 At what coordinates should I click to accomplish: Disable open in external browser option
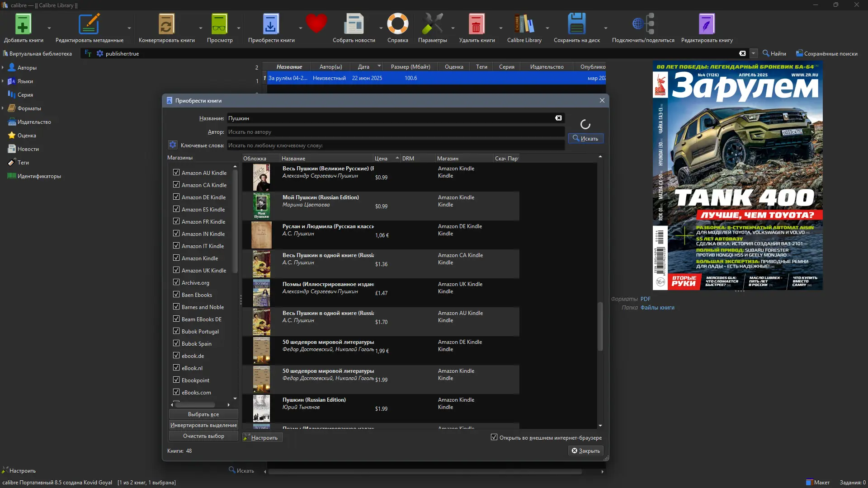click(494, 437)
